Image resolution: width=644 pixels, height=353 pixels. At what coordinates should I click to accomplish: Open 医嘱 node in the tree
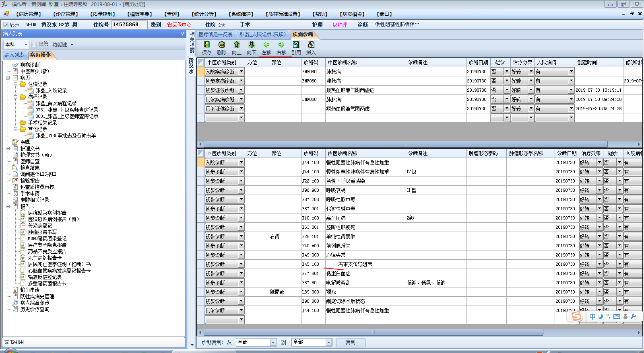(x=25, y=142)
